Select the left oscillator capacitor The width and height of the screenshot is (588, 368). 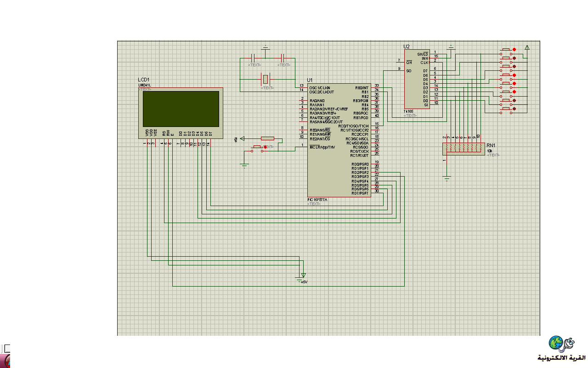253,58
